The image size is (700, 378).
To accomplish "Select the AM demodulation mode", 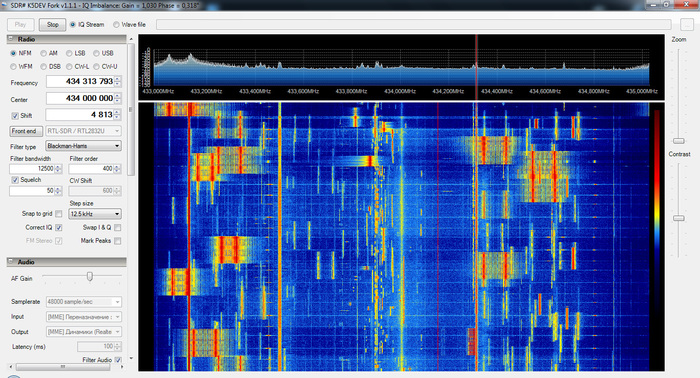I will (x=49, y=53).
